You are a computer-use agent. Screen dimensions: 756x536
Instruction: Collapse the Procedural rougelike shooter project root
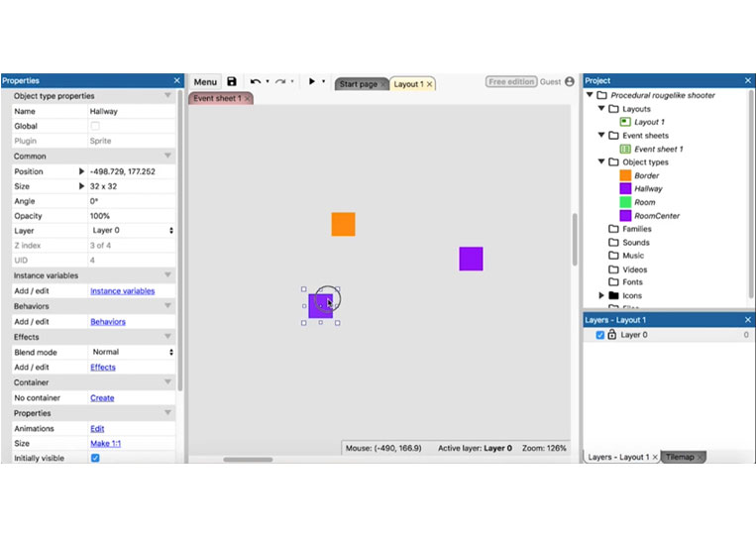(590, 95)
